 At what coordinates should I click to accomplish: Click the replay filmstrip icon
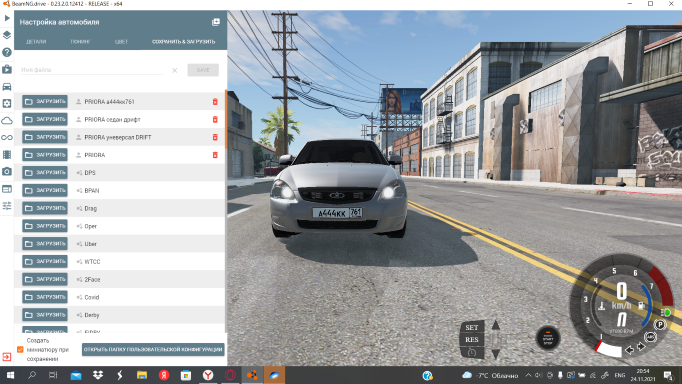tap(7, 154)
